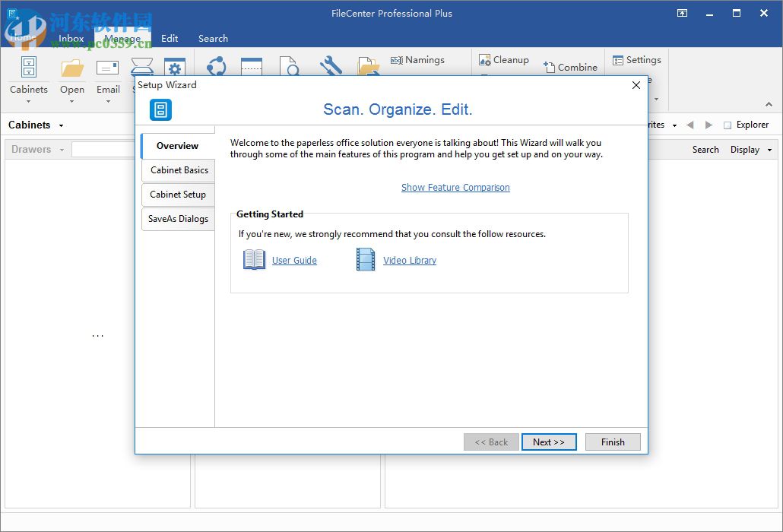This screenshot has height=532, width=783.
Task: Click the Open folder icon
Action: (72, 68)
